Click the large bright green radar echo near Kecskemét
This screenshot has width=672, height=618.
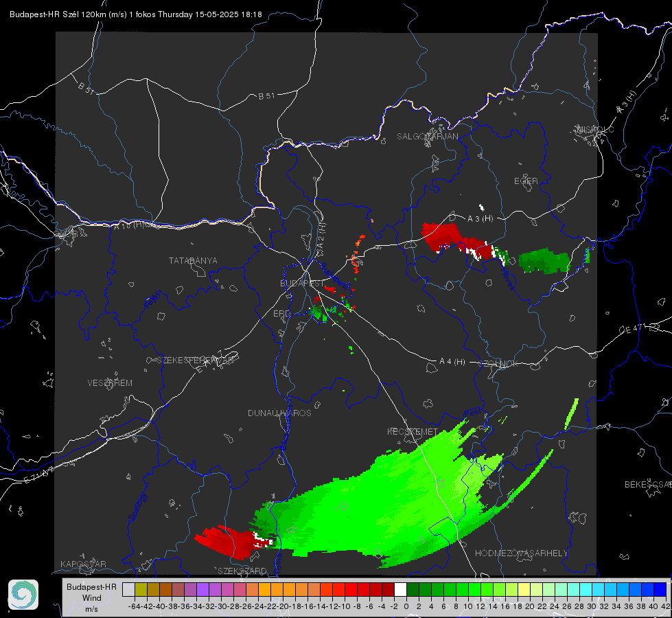click(x=386, y=502)
